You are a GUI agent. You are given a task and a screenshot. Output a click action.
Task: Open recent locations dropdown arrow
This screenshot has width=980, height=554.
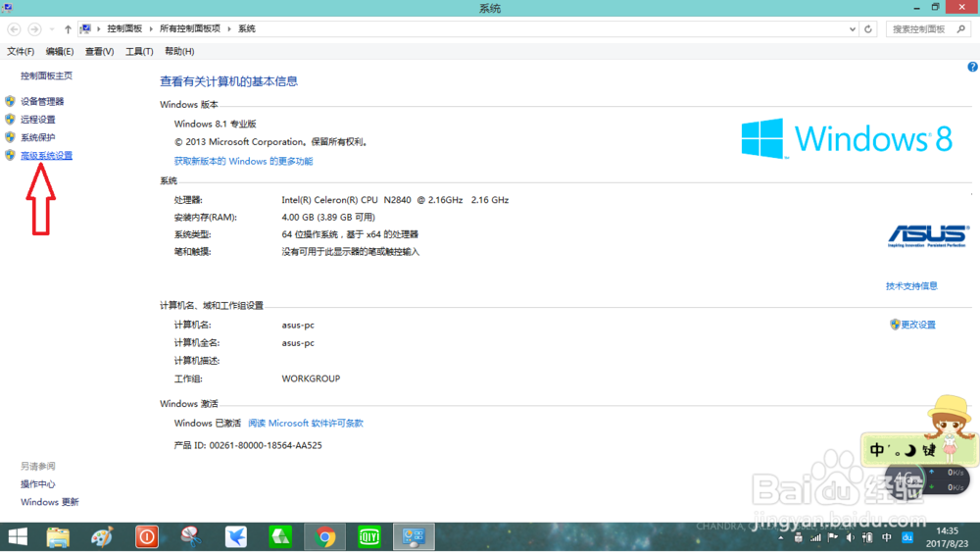pyautogui.click(x=51, y=29)
